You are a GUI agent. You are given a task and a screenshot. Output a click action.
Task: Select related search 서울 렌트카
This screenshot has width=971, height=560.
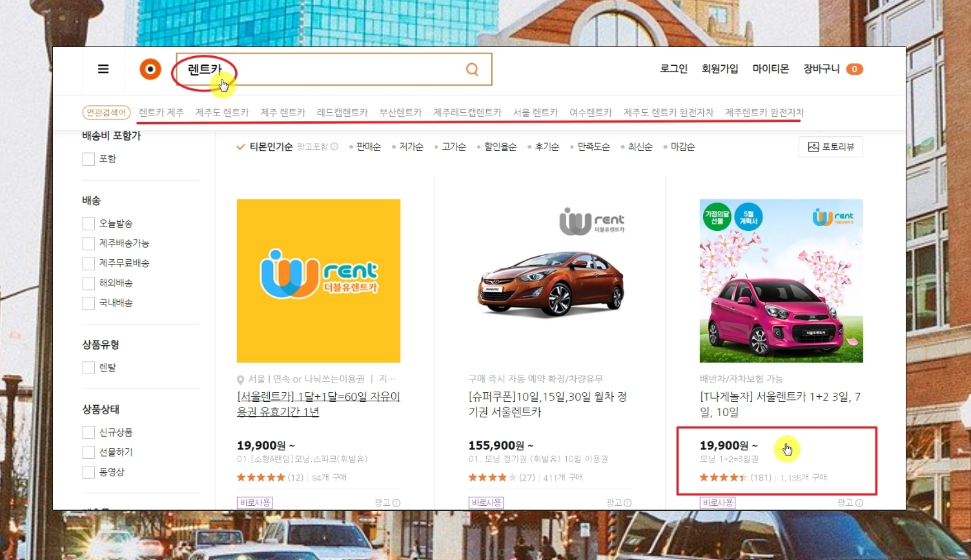pos(536,112)
